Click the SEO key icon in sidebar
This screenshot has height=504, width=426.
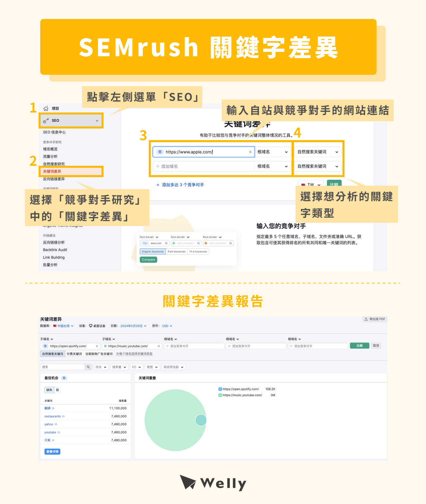(46, 121)
